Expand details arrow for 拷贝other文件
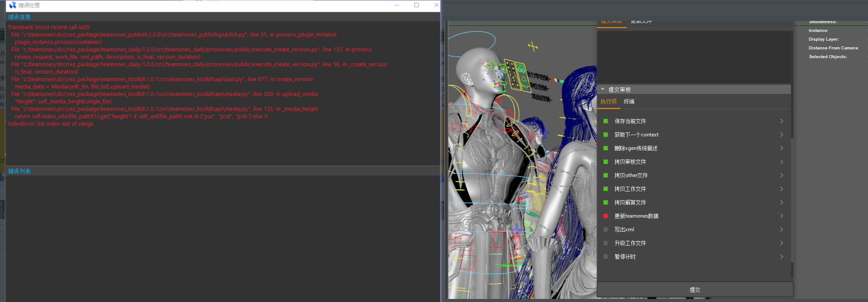 782,175
